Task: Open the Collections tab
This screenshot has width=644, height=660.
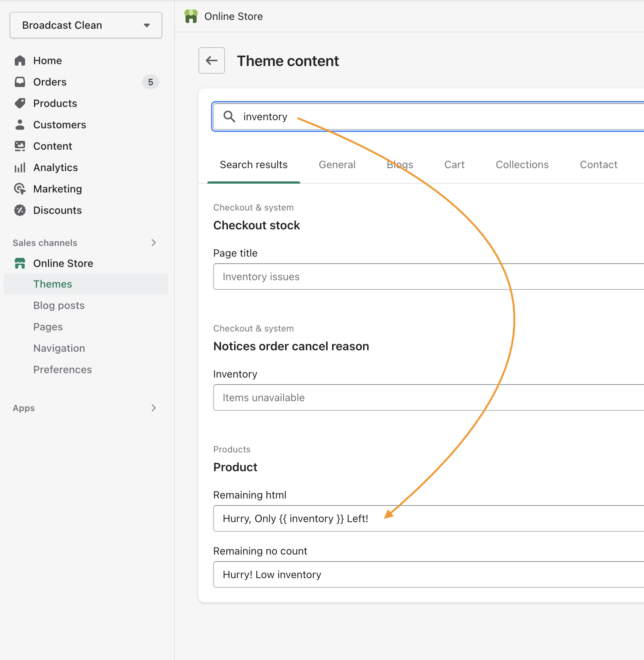Action: click(x=522, y=164)
